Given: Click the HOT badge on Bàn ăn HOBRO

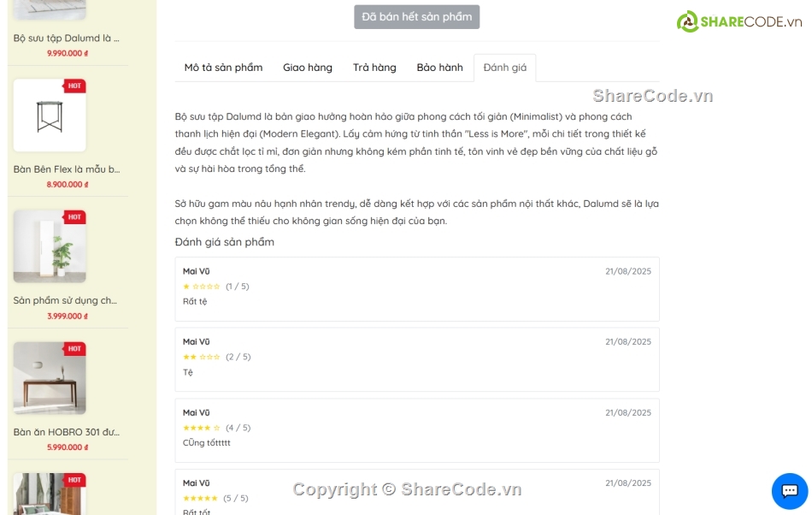Looking at the screenshot, I should [x=74, y=349].
